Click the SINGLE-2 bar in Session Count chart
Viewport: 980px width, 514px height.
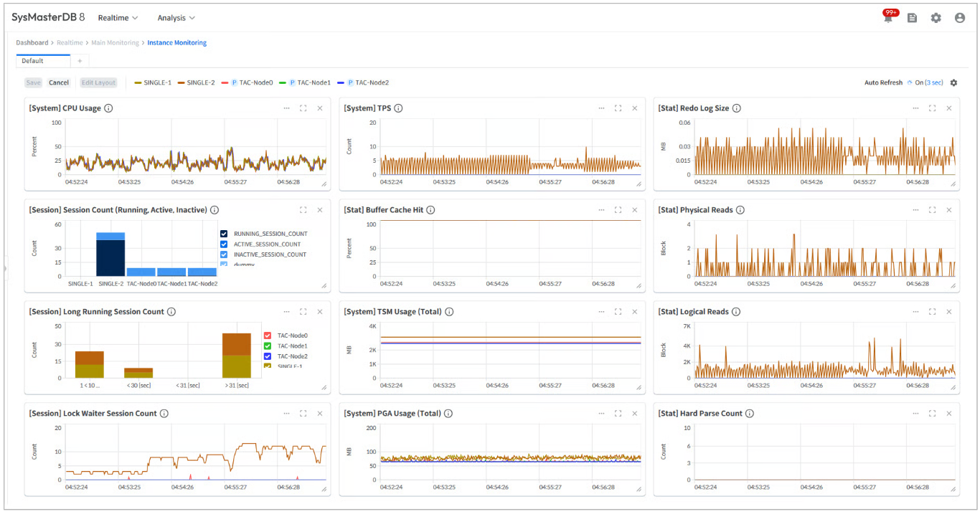[110, 258]
